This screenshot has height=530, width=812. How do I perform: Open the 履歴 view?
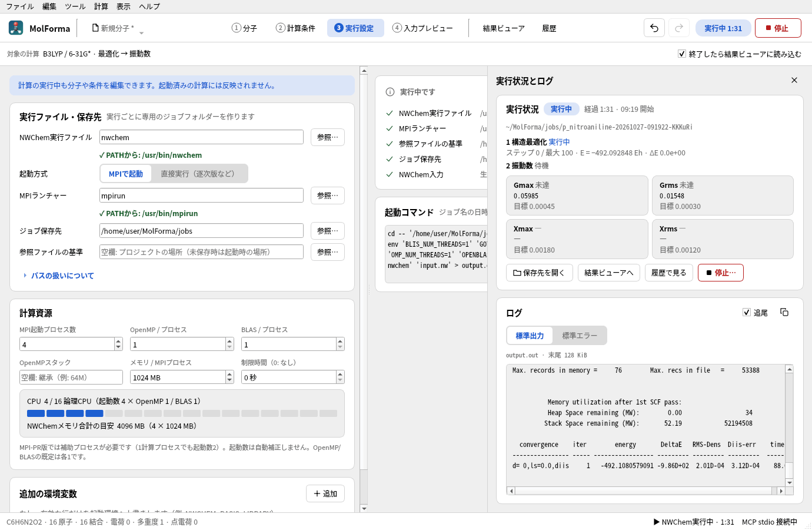[549, 28]
